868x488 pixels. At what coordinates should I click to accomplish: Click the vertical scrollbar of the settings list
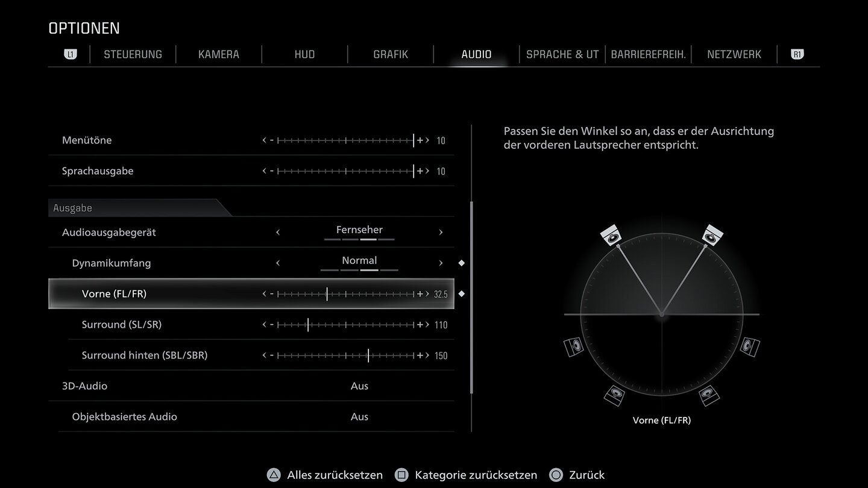471,295
